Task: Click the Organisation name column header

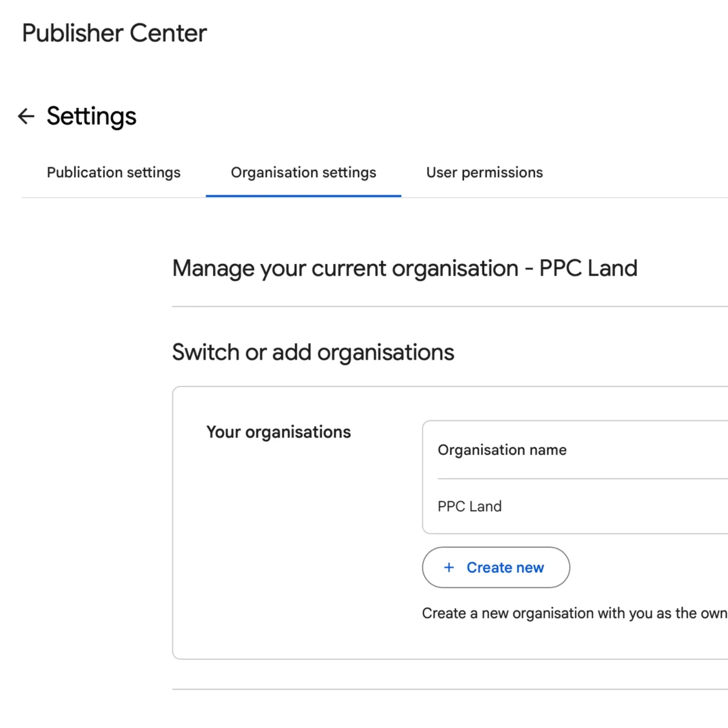Action: pos(502,450)
